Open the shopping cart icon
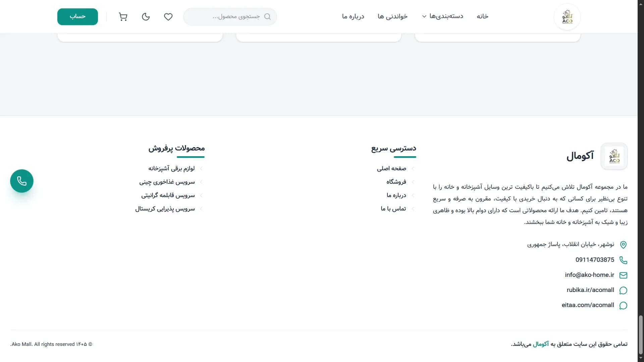The image size is (644, 362). (123, 17)
